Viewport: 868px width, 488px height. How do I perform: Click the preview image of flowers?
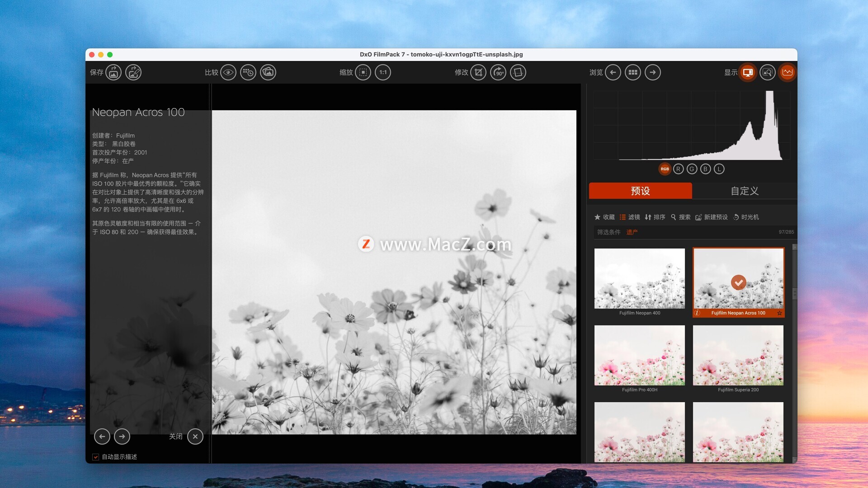pyautogui.click(x=394, y=272)
